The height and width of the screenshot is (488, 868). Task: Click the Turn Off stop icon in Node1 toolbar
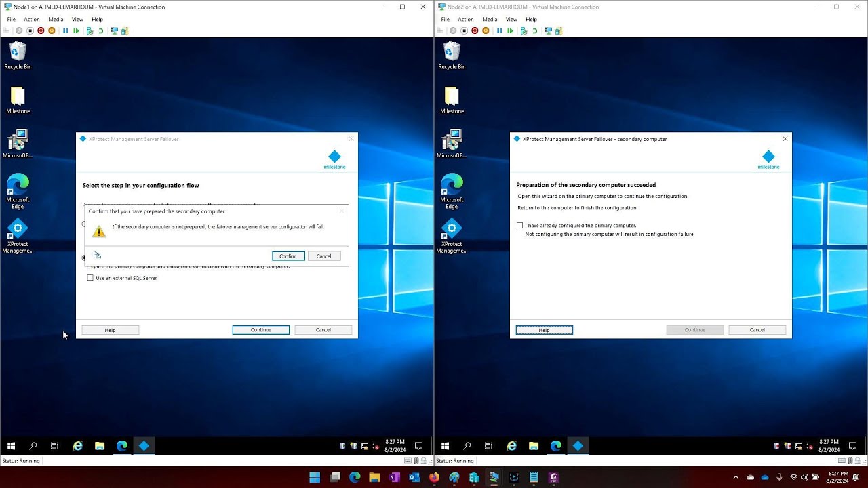click(x=30, y=30)
